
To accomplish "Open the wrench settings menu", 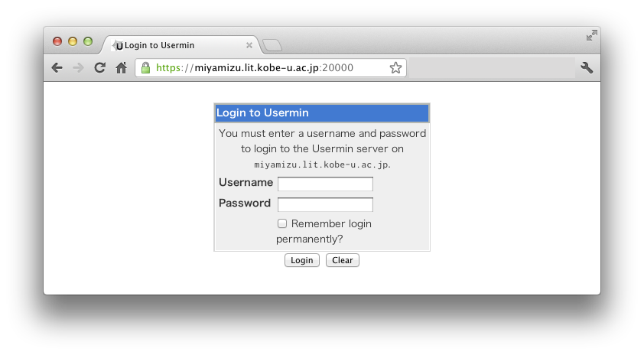I will pos(587,68).
